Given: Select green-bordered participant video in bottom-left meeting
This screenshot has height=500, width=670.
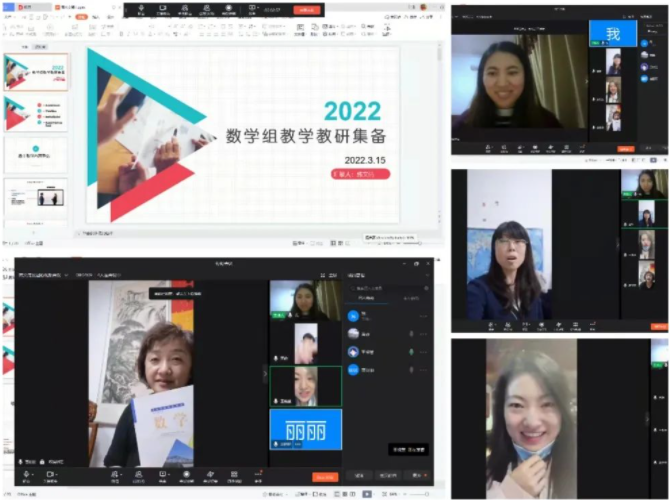Looking at the screenshot, I should (306, 386).
